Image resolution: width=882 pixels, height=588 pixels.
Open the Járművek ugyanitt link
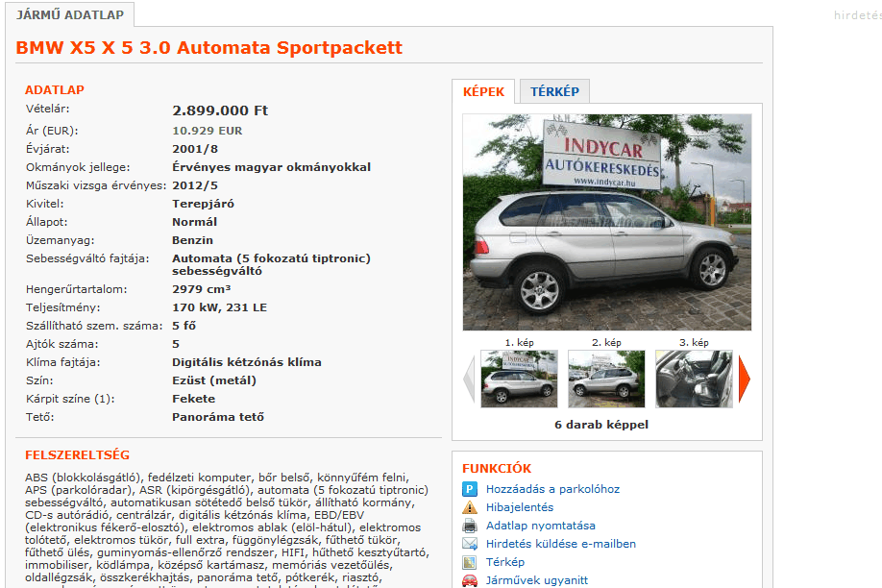[x=537, y=580]
